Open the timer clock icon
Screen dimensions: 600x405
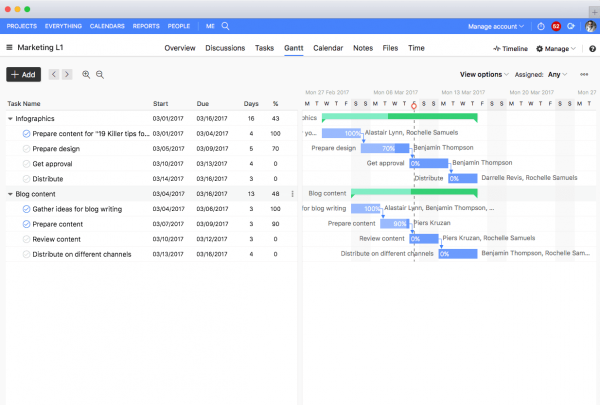[x=541, y=26]
